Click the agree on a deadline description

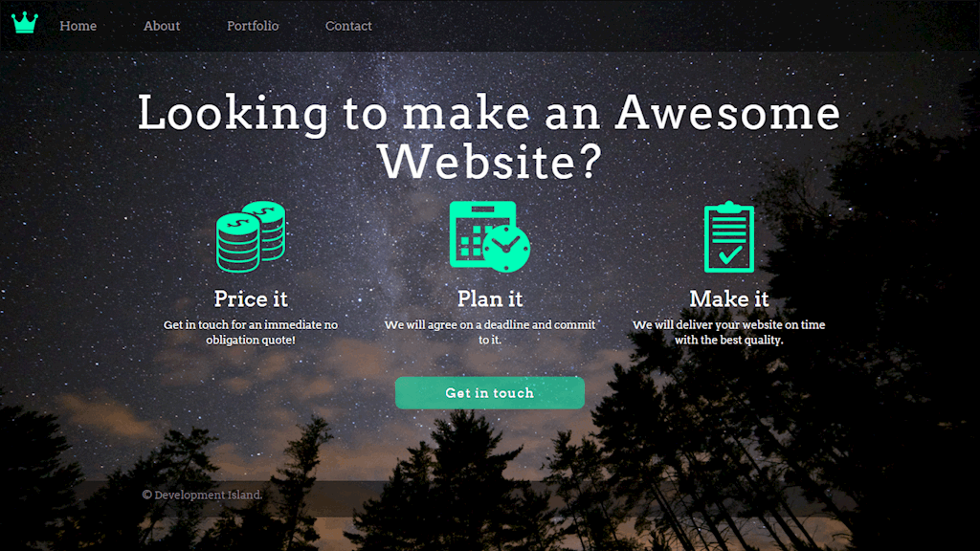pyautogui.click(x=489, y=332)
